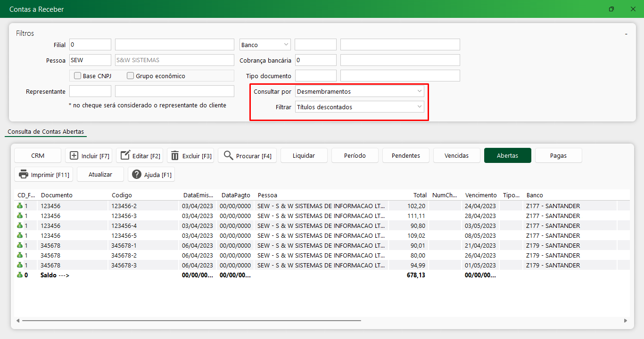Viewport: 644px width, 339px height.
Task: Click the Procurar [F4] magnifier icon
Action: point(229,156)
